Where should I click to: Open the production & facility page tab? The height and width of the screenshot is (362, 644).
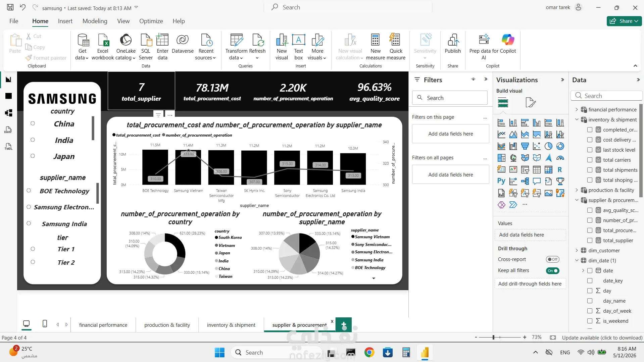pos(167,325)
